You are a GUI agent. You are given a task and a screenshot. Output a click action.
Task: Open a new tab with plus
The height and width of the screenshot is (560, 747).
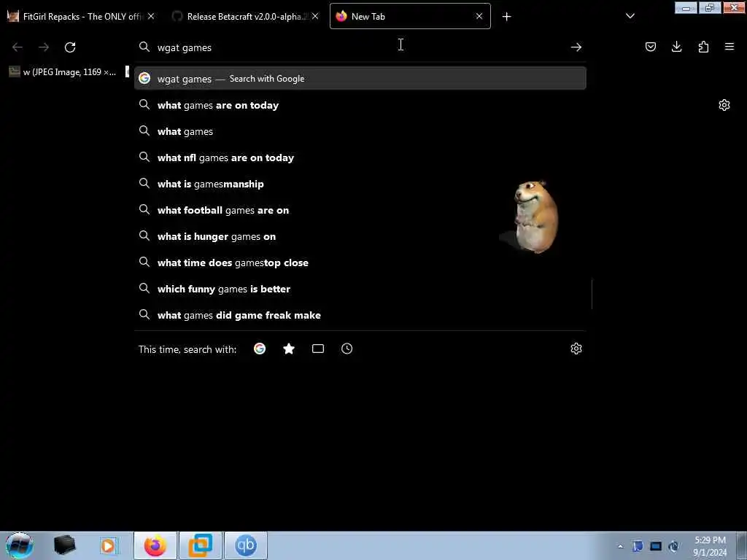coord(506,17)
